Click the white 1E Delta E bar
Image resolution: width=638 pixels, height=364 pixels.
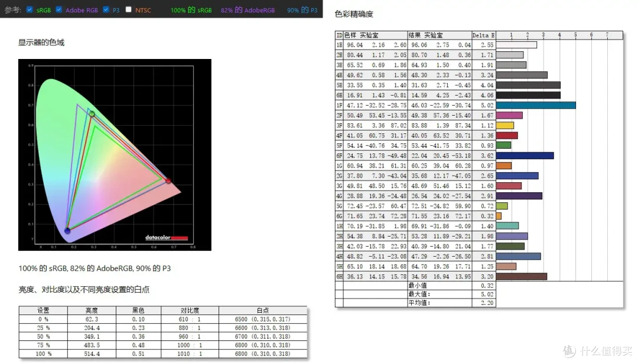516,45
